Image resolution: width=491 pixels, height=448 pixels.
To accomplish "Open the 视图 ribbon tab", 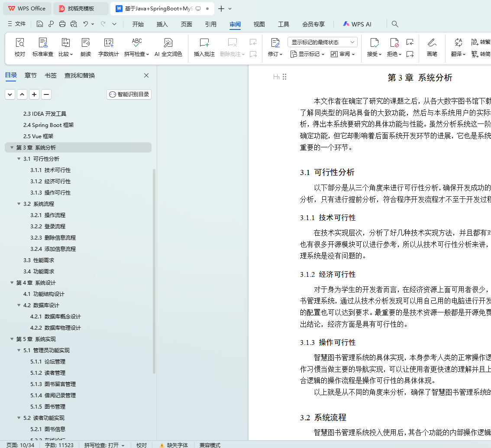I will [259, 24].
